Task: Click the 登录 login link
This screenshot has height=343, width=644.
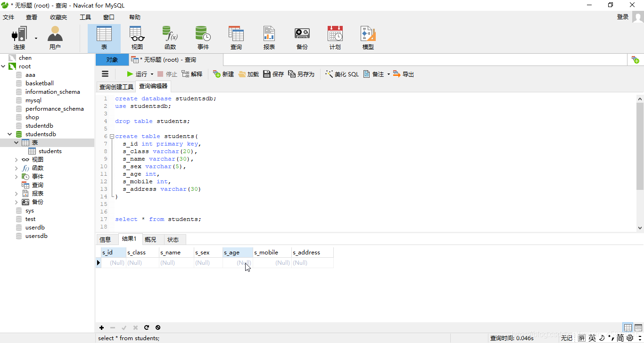Action: (623, 17)
